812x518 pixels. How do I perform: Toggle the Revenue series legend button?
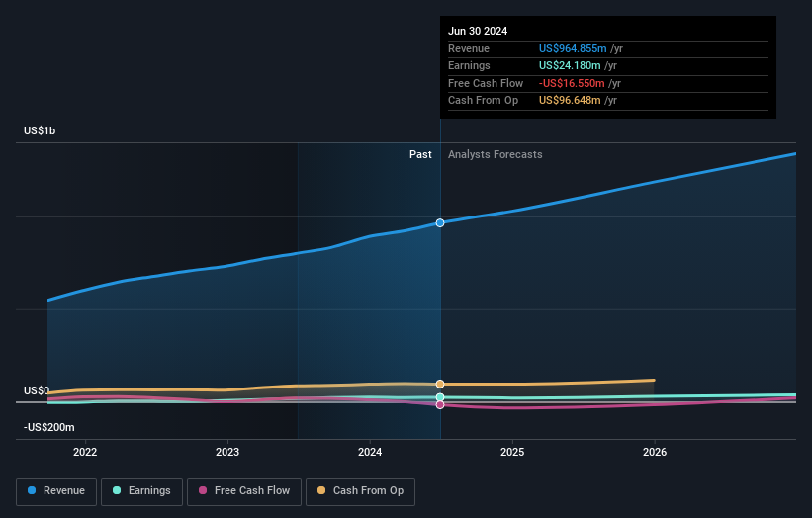(x=56, y=491)
